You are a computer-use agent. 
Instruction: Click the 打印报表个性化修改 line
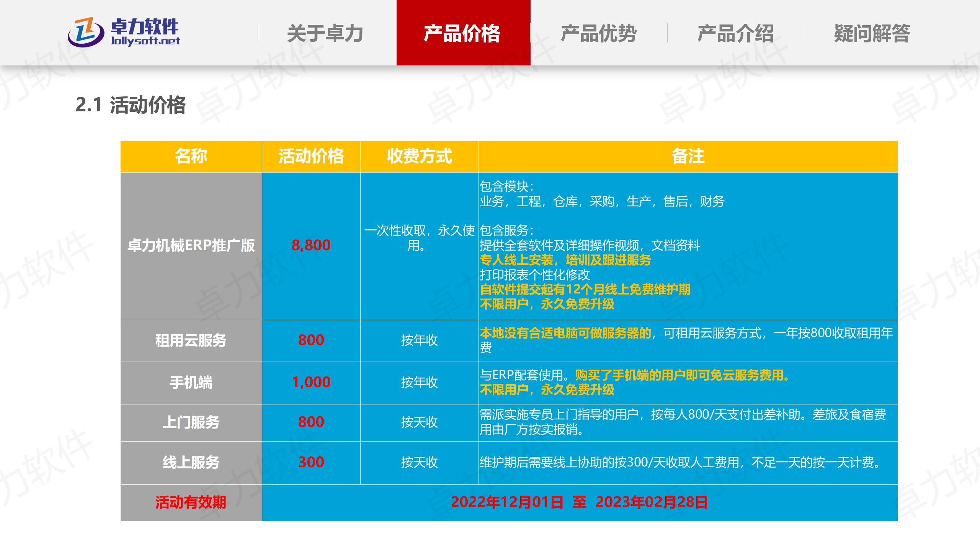(535, 275)
